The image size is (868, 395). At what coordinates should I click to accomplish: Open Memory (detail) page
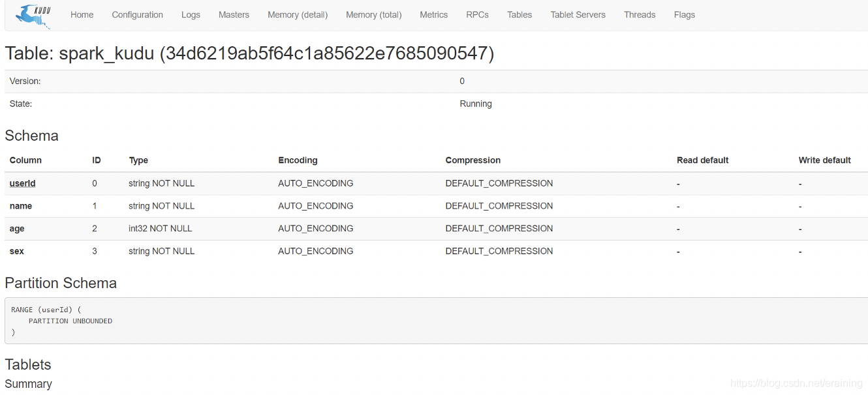298,14
